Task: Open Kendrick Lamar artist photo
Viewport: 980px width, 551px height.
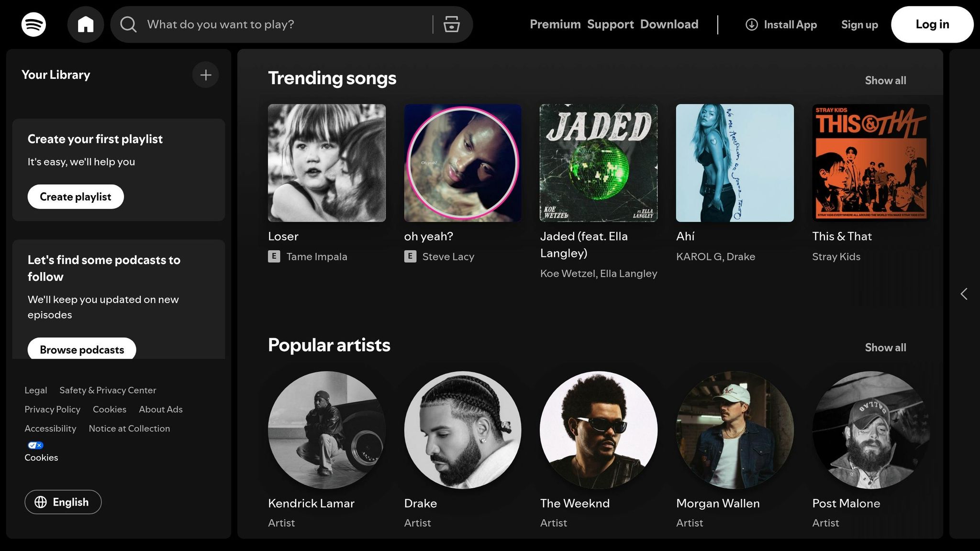Action: click(327, 430)
